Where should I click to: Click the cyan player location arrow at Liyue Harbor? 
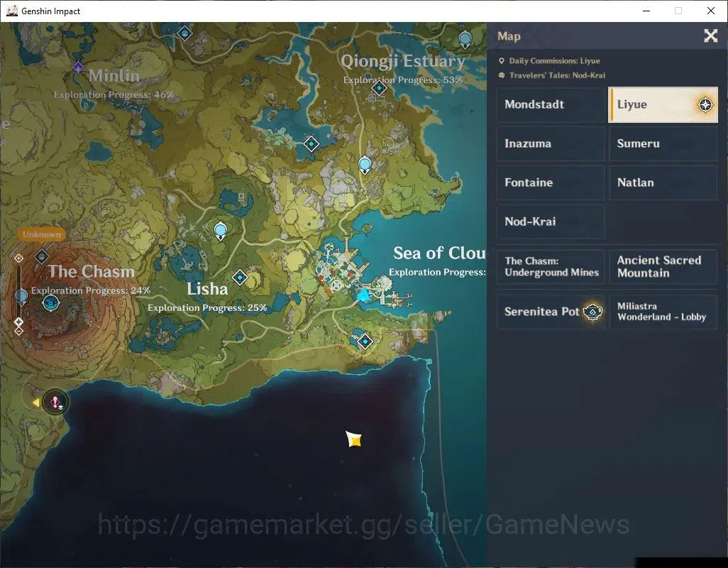363,295
